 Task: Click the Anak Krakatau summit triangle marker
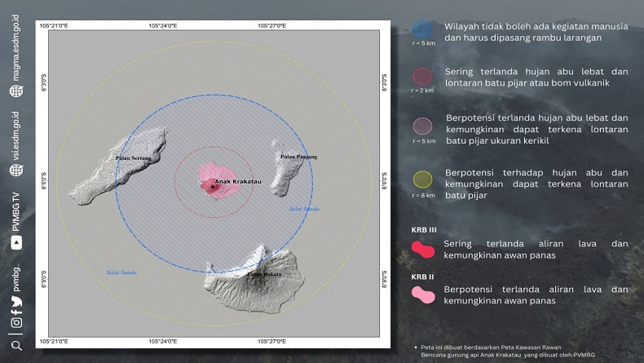tap(213, 186)
